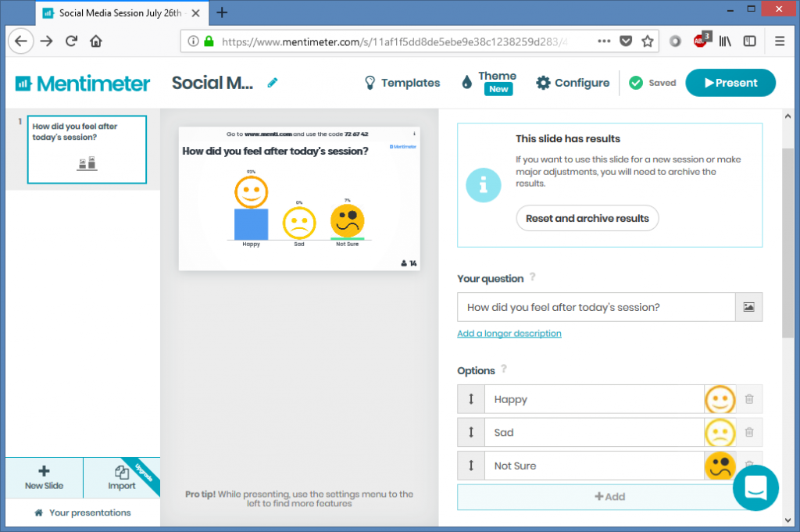Open the Configure settings
This screenshot has width=800, height=532.
(573, 83)
